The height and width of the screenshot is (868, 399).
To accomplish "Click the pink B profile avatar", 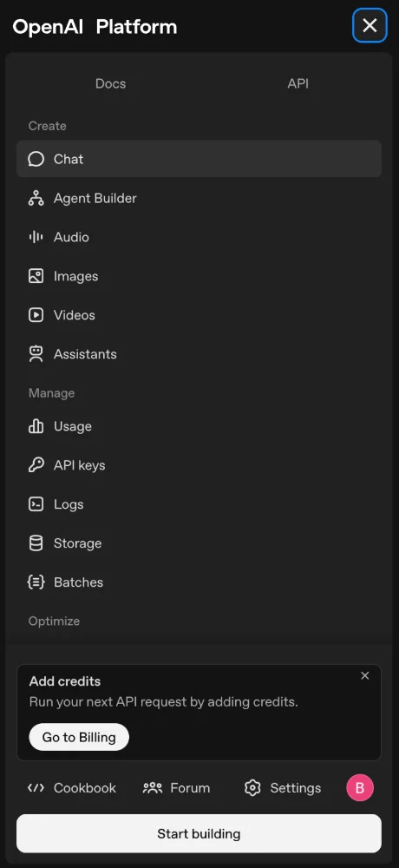I will coord(360,788).
